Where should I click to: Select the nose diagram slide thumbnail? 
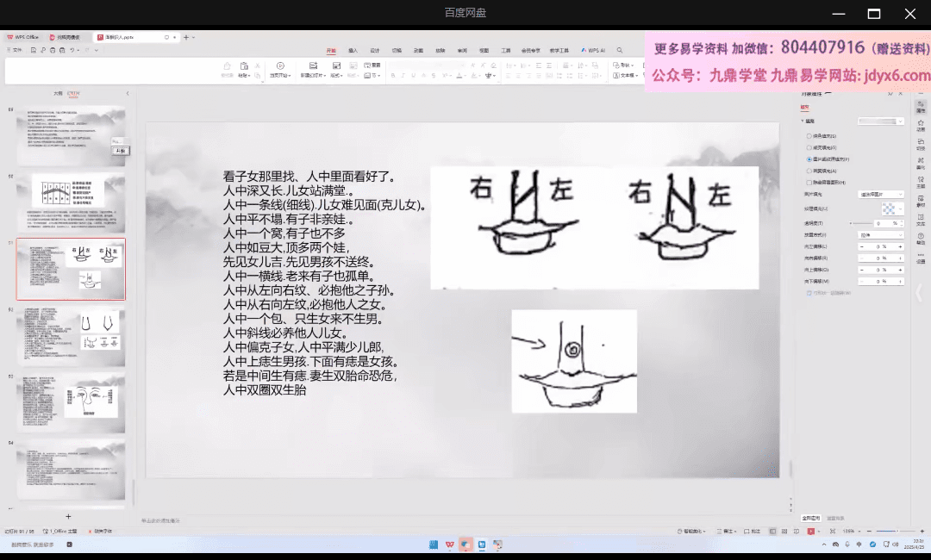click(x=71, y=403)
